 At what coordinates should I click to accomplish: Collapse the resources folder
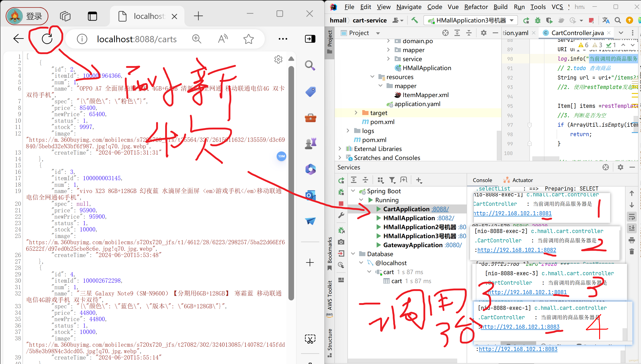[x=372, y=77]
